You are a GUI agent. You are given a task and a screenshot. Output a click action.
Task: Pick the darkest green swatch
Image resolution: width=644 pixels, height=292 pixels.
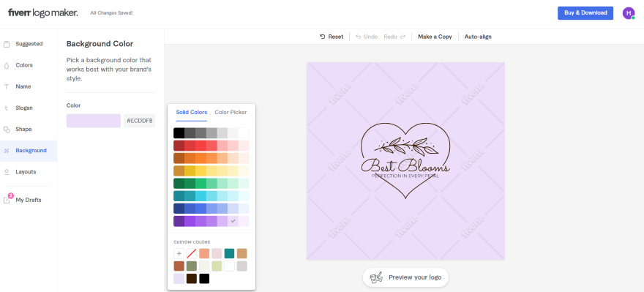coord(179,184)
